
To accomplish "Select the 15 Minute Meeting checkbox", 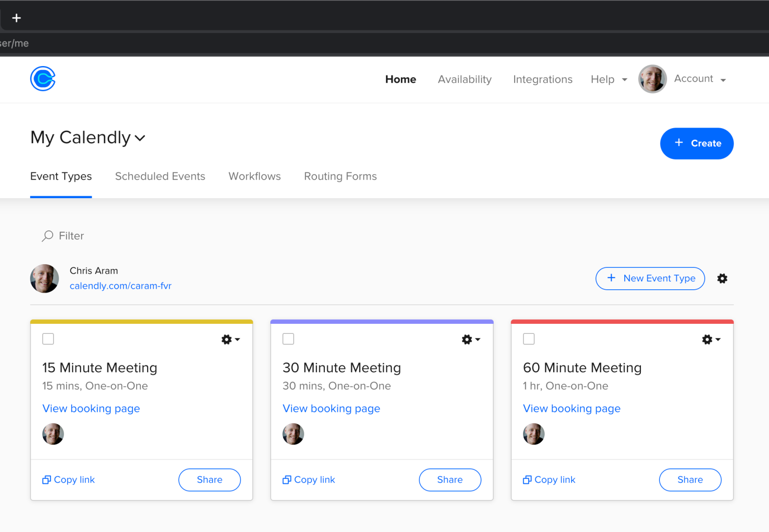I will (48, 339).
